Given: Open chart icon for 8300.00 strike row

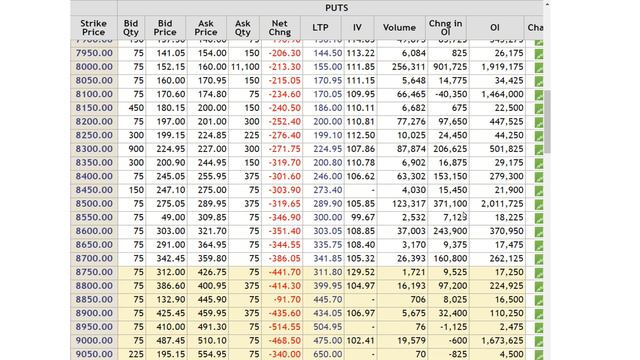Looking at the screenshot, I should point(539,150).
